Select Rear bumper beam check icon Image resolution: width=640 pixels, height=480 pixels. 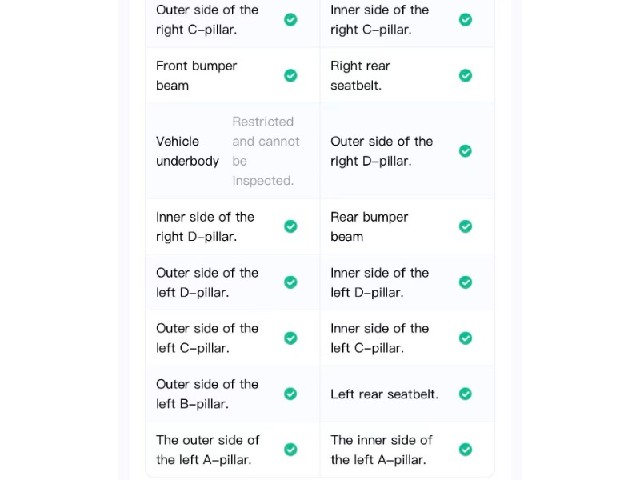[465, 226]
